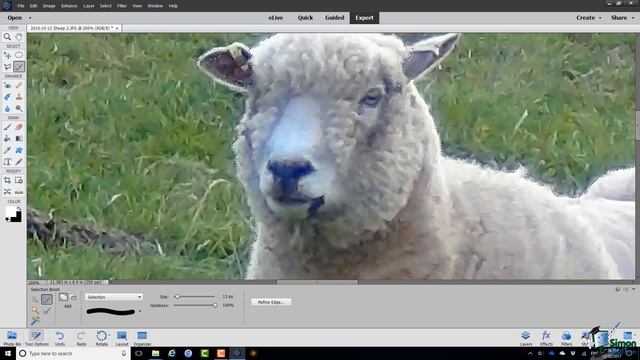The image size is (640, 360).
Task: Enable Subtract from selection mode
Action: 73,298
